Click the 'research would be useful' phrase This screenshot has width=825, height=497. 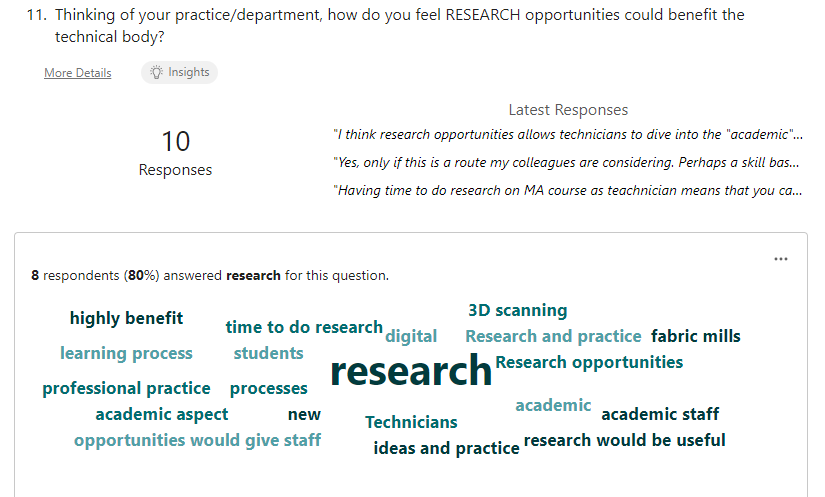pyautogui.click(x=624, y=440)
